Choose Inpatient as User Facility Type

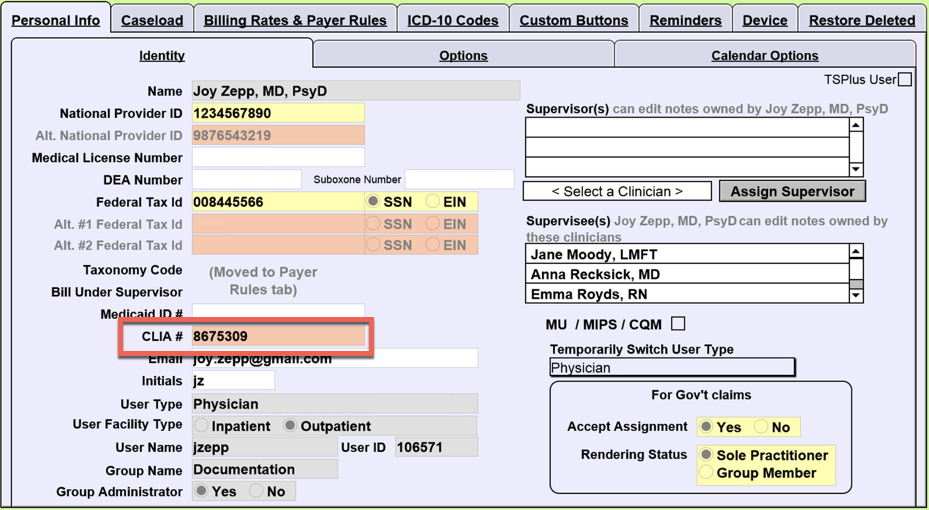[202, 426]
